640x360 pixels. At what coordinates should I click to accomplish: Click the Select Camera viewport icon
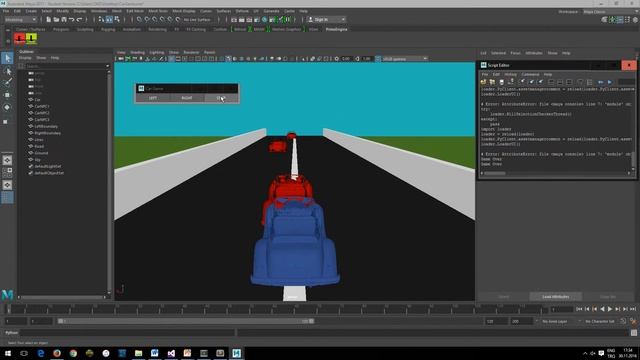point(121,59)
